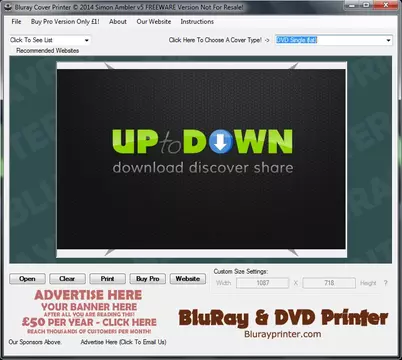Click the Buy Pro button
The width and height of the screenshot is (402, 360).
click(x=148, y=279)
